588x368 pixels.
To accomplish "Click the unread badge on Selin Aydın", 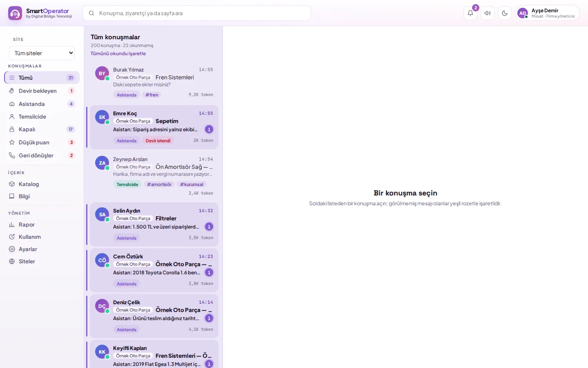I will (x=209, y=227).
